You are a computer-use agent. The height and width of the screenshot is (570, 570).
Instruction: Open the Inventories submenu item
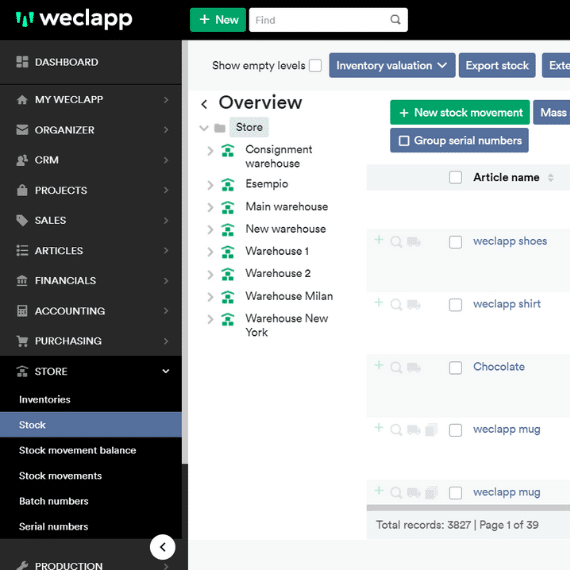click(91, 400)
